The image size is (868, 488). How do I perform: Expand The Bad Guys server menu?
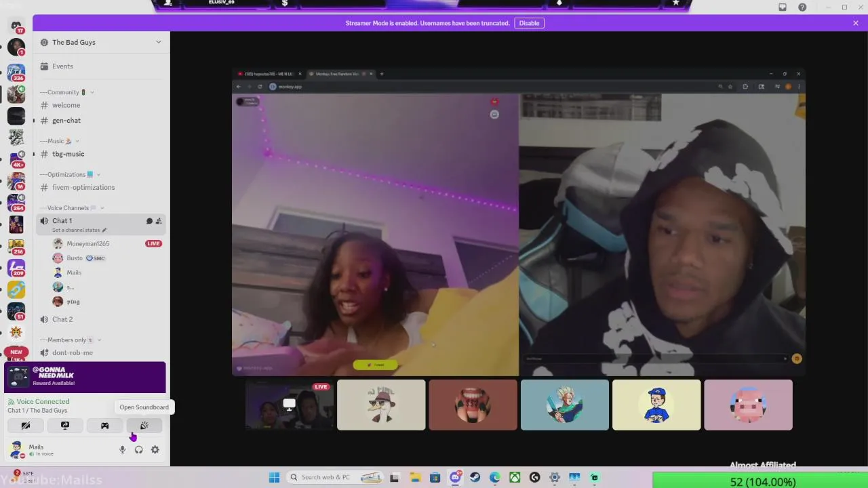102,42
